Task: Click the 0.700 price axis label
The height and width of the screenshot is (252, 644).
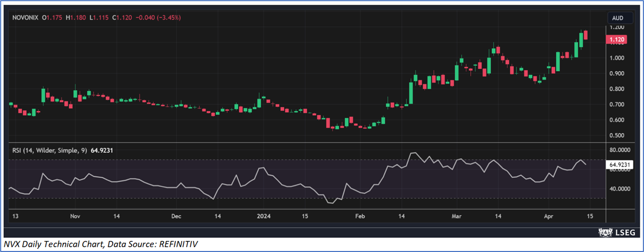Action: click(x=618, y=105)
